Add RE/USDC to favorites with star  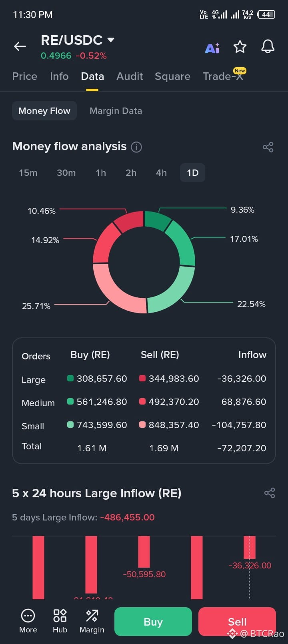click(x=240, y=47)
